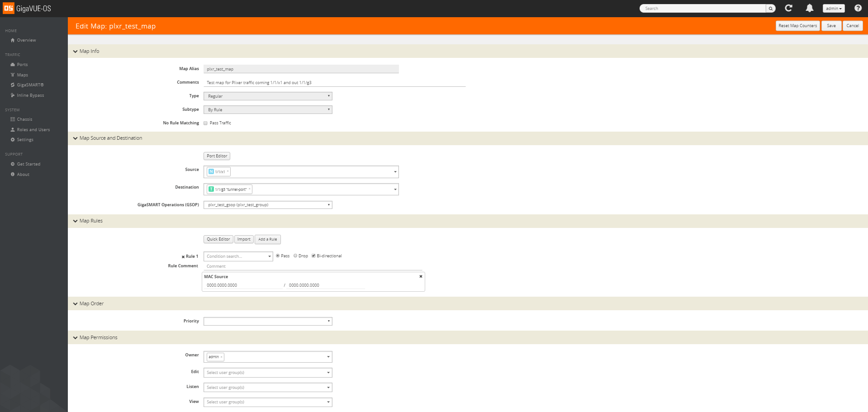Click the T tool port badge icon
This screenshot has height=412, width=868.
[211, 189]
